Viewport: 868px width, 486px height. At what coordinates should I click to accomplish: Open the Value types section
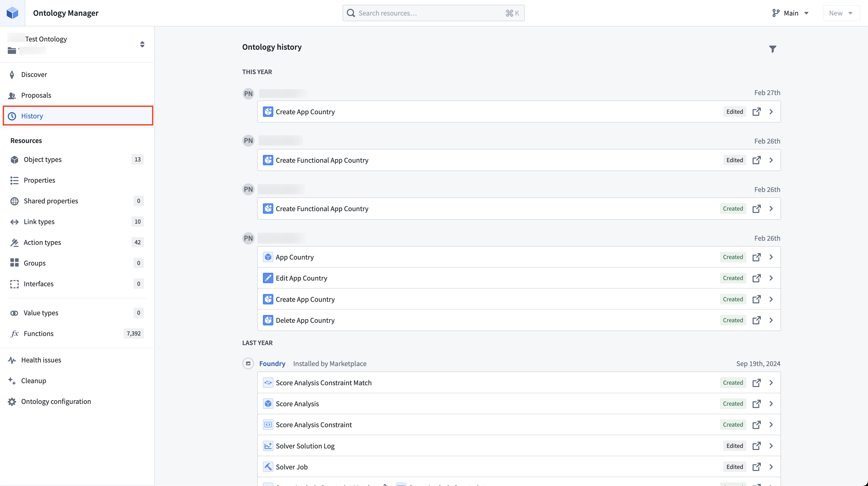(x=77, y=313)
